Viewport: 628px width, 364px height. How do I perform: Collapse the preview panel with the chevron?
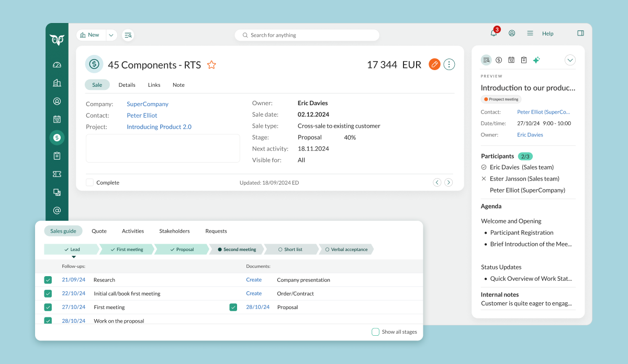tap(570, 60)
